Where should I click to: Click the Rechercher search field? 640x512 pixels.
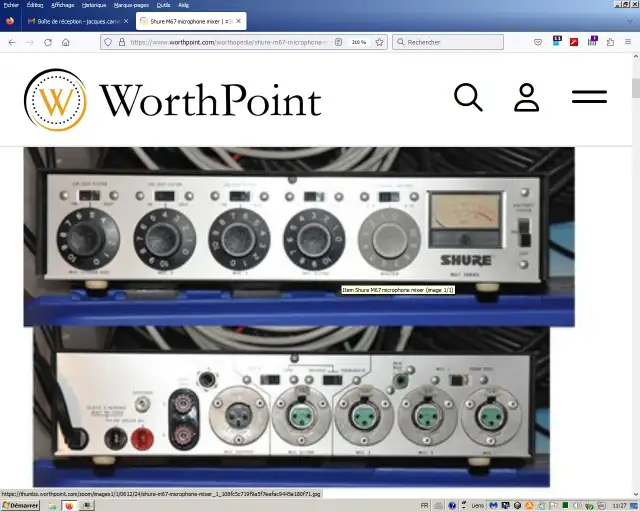448,42
